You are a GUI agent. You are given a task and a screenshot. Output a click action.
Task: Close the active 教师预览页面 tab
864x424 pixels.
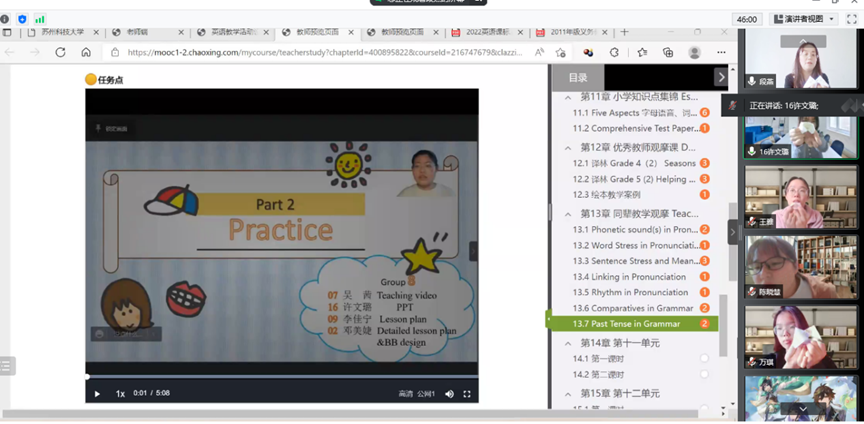coord(351,32)
